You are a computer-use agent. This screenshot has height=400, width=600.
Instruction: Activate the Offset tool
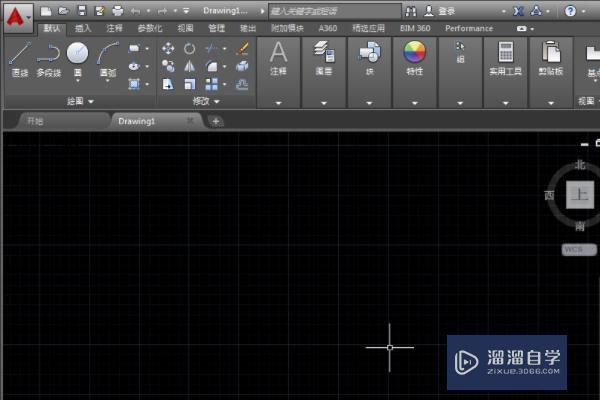(242, 84)
